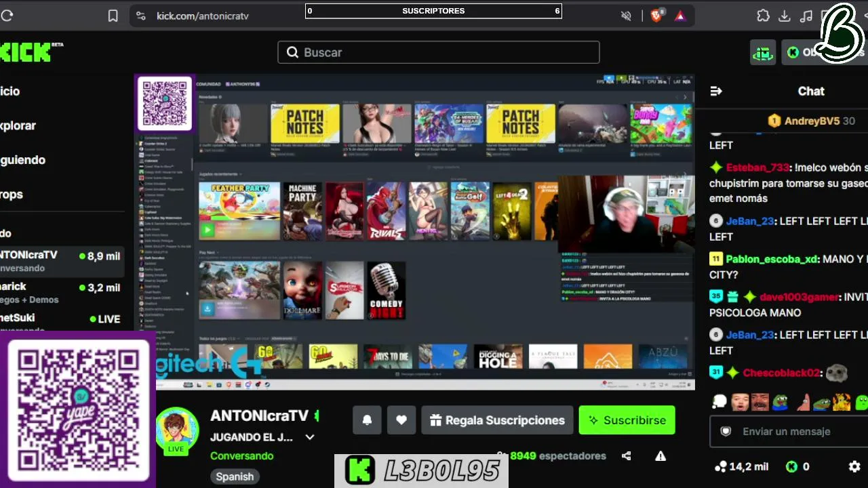This screenshot has height=488, width=868.
Task: Toggle notifications with the bell button
Action: 367,420
